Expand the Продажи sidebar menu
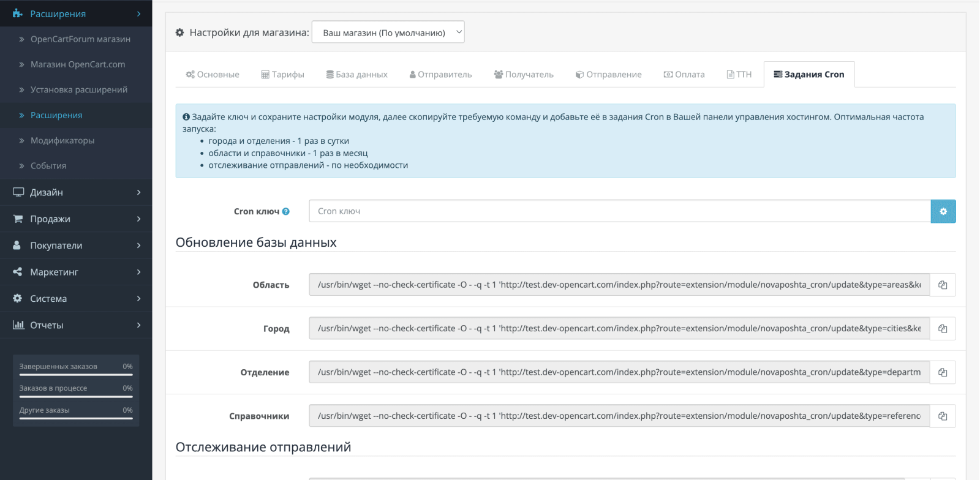980x480 pixels. 76,219
